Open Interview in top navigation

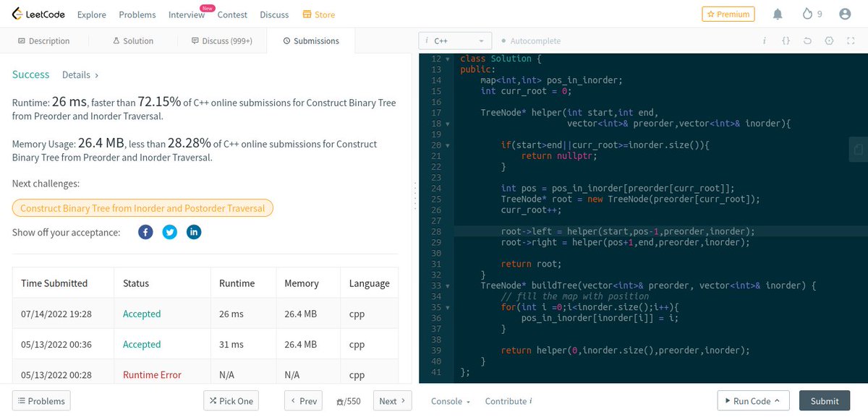click(187, 14)
